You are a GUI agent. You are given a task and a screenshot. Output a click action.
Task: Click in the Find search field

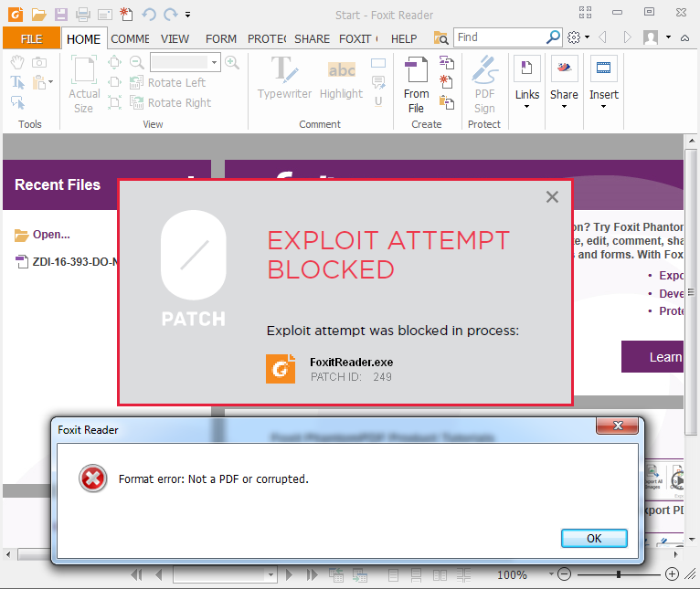(x=500, y=37)
